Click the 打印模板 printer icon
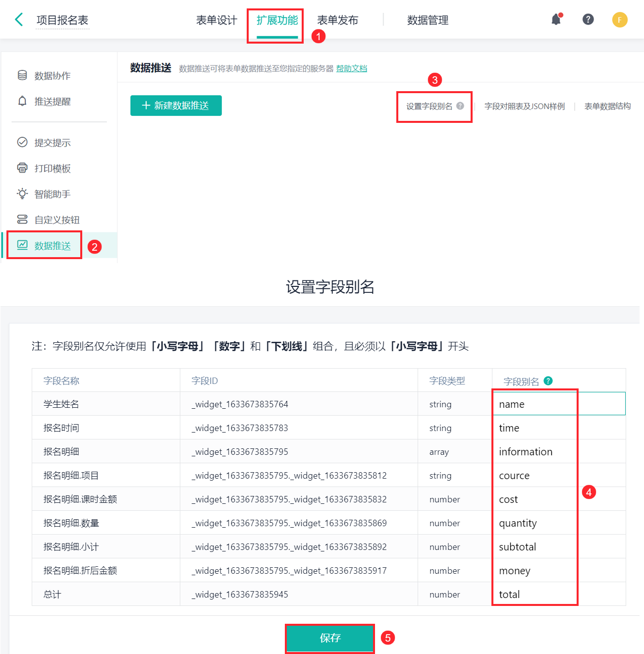The width and height of the screenshot is (644, 654). (22, 168)
